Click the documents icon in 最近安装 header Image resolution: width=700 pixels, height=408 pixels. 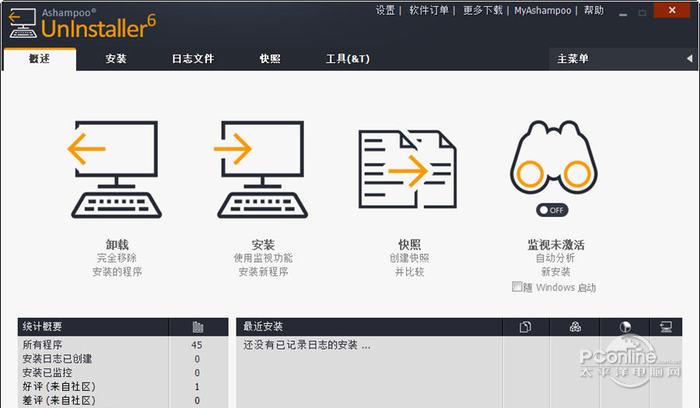(x=525, y=327)
